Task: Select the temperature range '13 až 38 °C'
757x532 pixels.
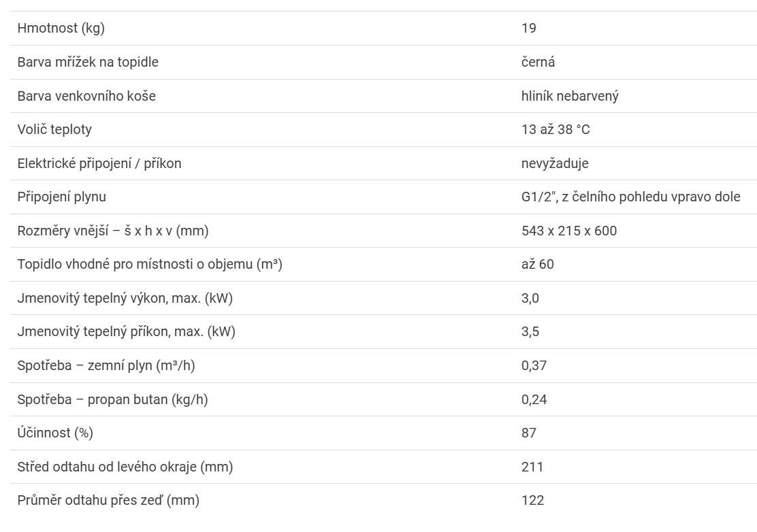Action: pos(555,129)
